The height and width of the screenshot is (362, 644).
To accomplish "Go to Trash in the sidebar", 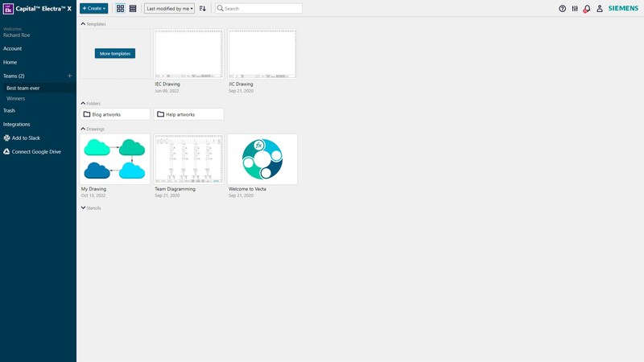I will click(x=9, y=111).
